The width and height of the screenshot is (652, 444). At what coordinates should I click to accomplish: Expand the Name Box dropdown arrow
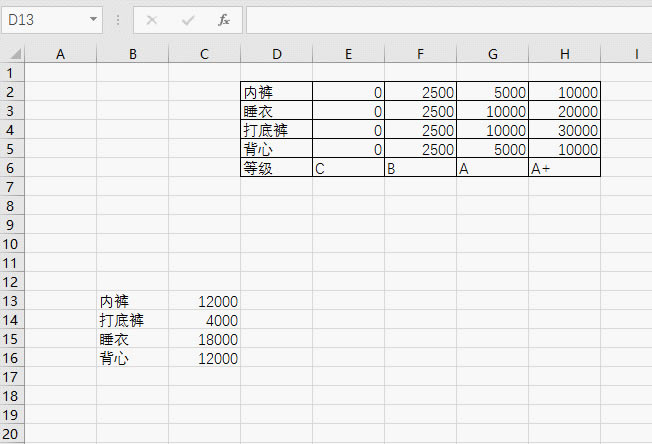click(94, 19)
